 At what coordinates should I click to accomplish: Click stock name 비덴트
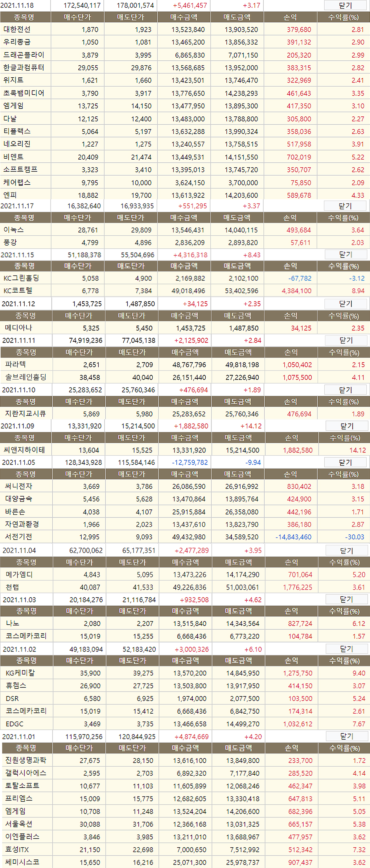click(14, 157)
